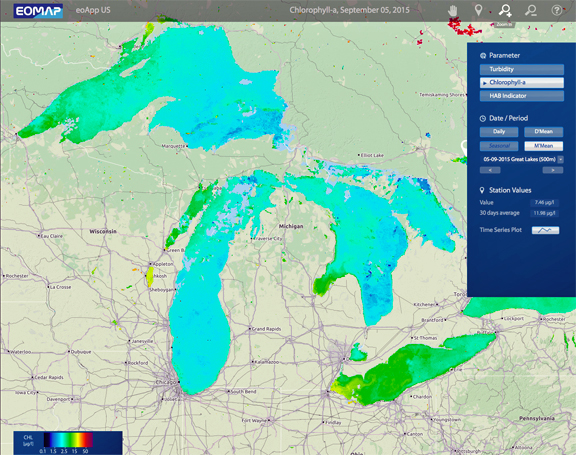This screenshot has width=576, height=455.
Task: Click the zoom in magnifier icon
Action: (505, 10)
